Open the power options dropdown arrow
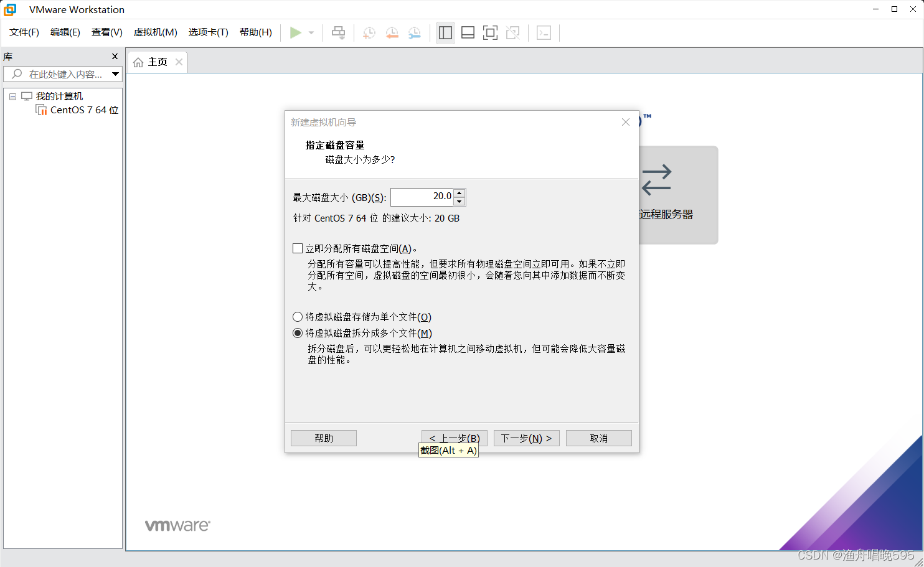924x567 pixels. [311, 33]
